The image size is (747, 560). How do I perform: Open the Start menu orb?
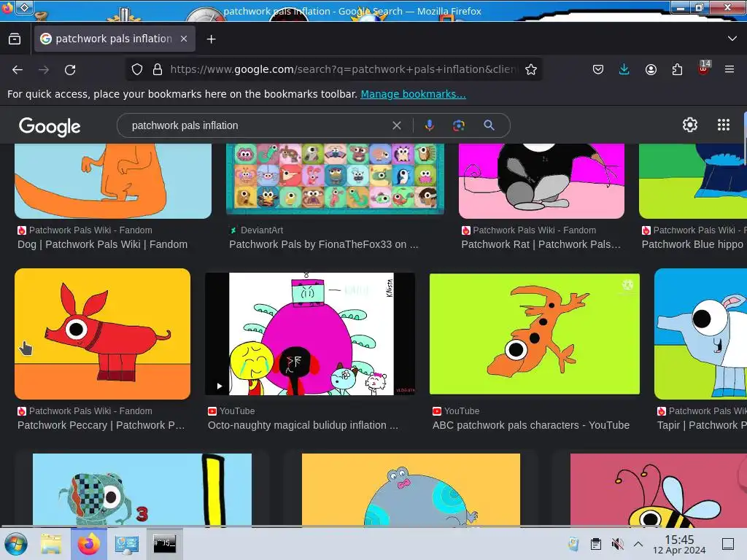16,544
